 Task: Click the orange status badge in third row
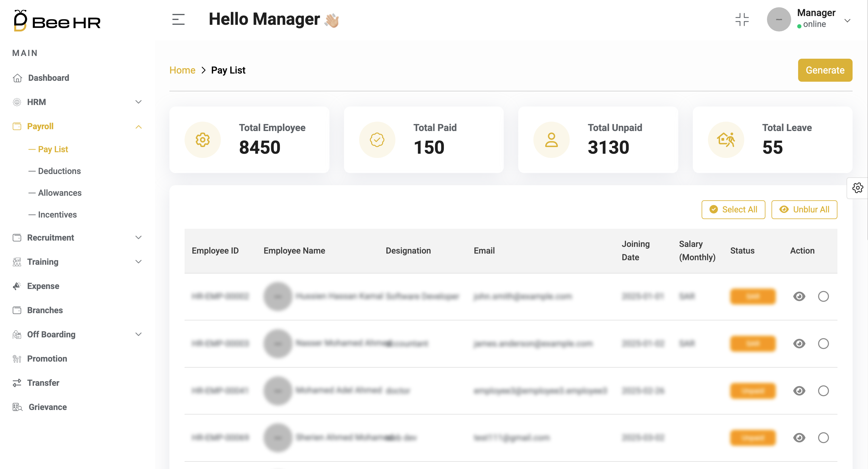[753, 391]
